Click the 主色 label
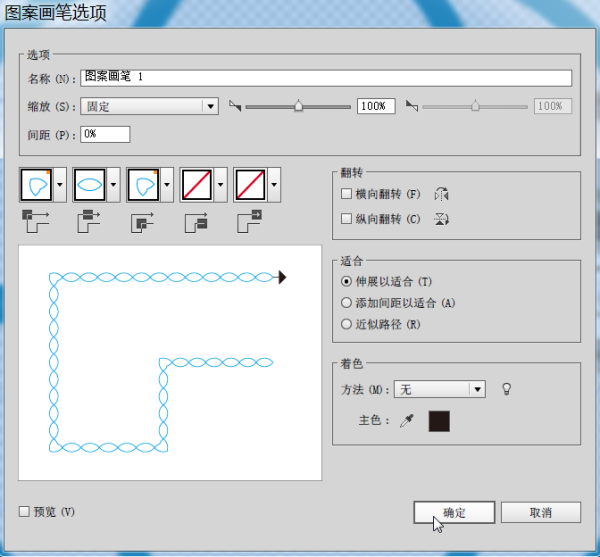The width and height of the screenshot is (600, 557). pyautogui.click(x=374, y=420)
